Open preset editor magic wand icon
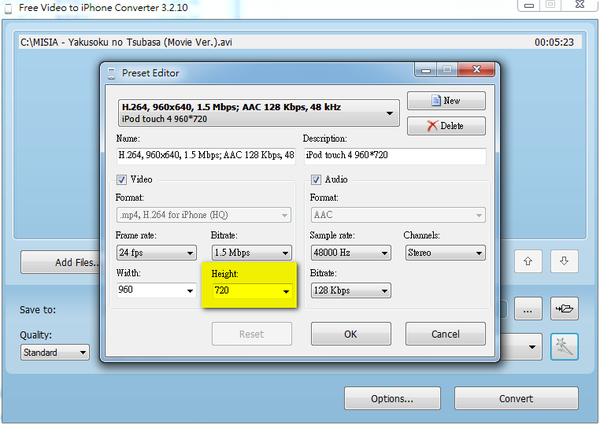The height and width of the screenshot is (425, 600). click(x=564, y=347)
